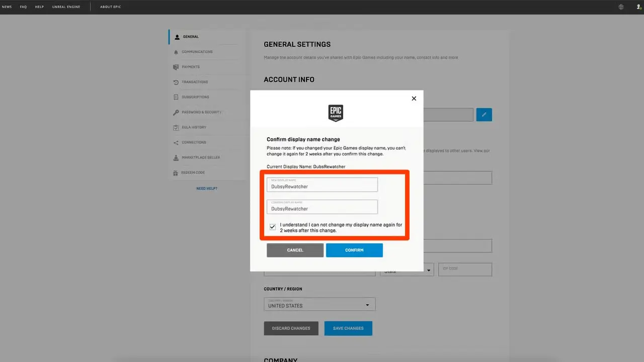Open the Country / Region dropdown
644x362 pixels.
pos(319,304)
